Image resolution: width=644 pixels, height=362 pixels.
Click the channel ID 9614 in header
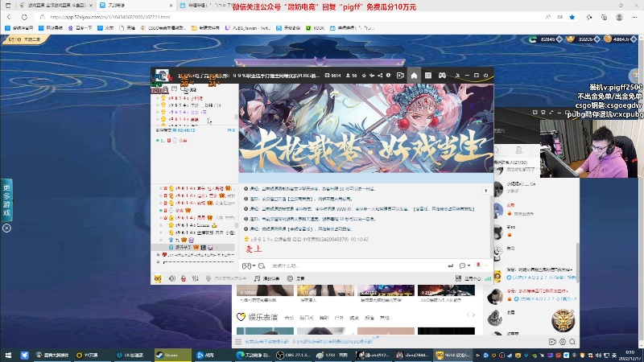pyautogui.click(x=333, y=76)
